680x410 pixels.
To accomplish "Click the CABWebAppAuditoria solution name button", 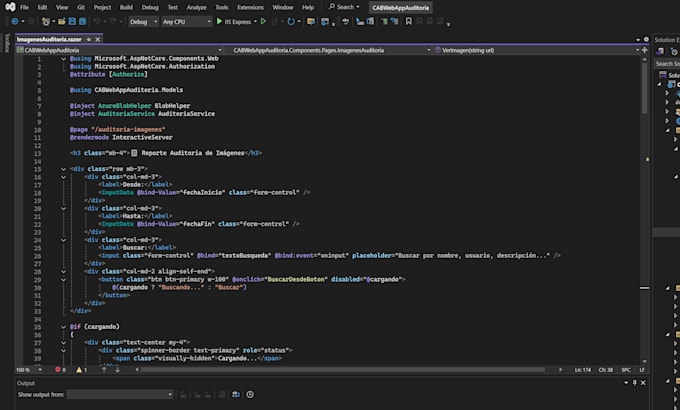I will [400, 7].
